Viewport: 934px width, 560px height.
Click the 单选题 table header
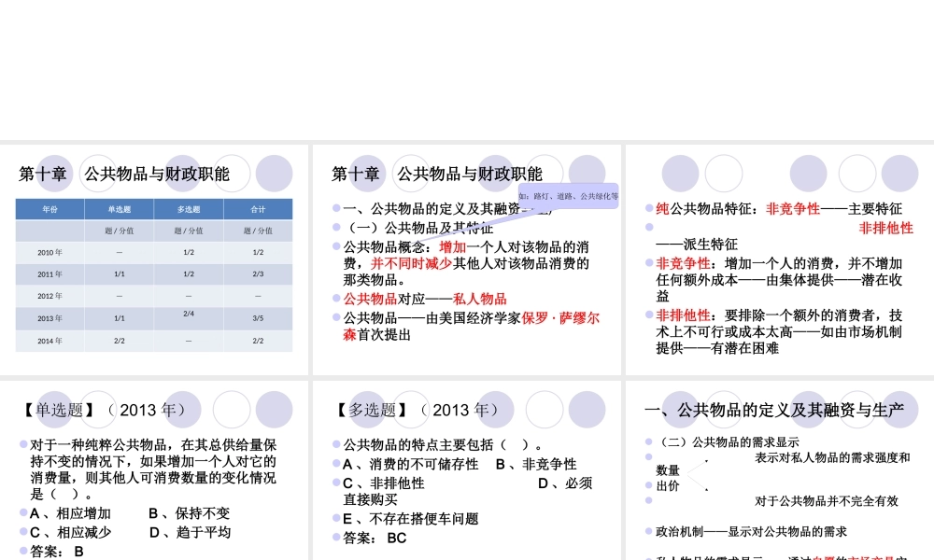120,209
